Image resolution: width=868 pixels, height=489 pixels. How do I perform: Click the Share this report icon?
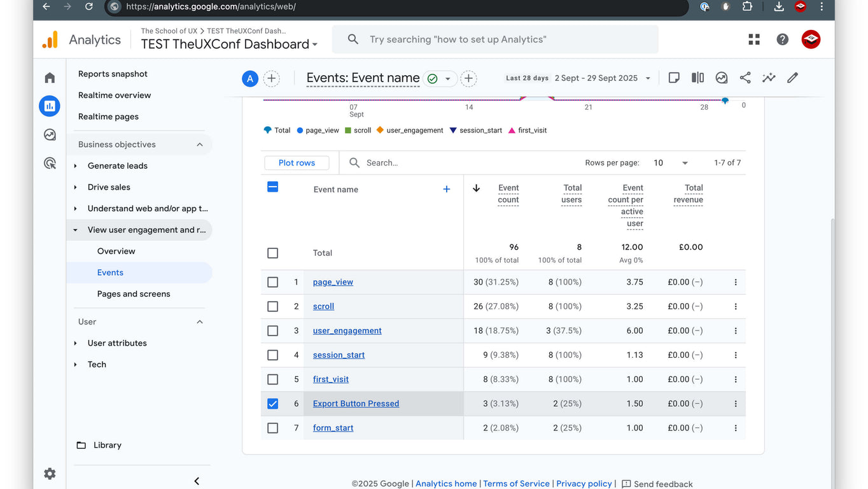tap(745, 78)
